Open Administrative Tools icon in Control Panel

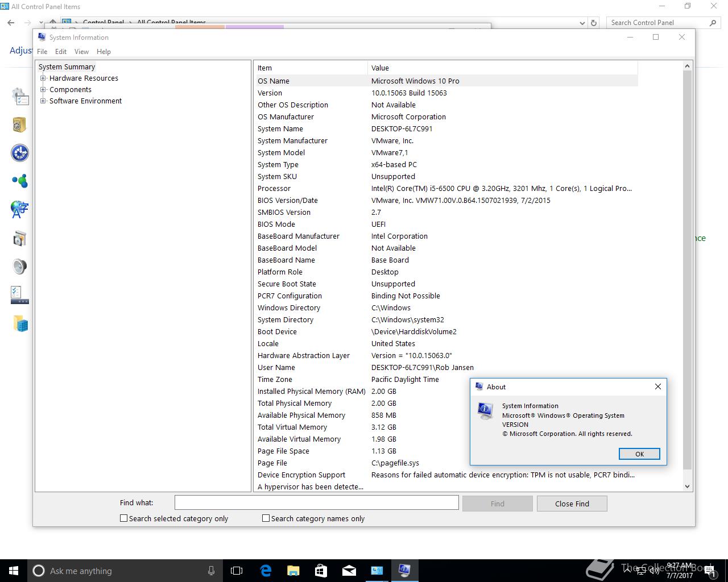pos(20,97)
